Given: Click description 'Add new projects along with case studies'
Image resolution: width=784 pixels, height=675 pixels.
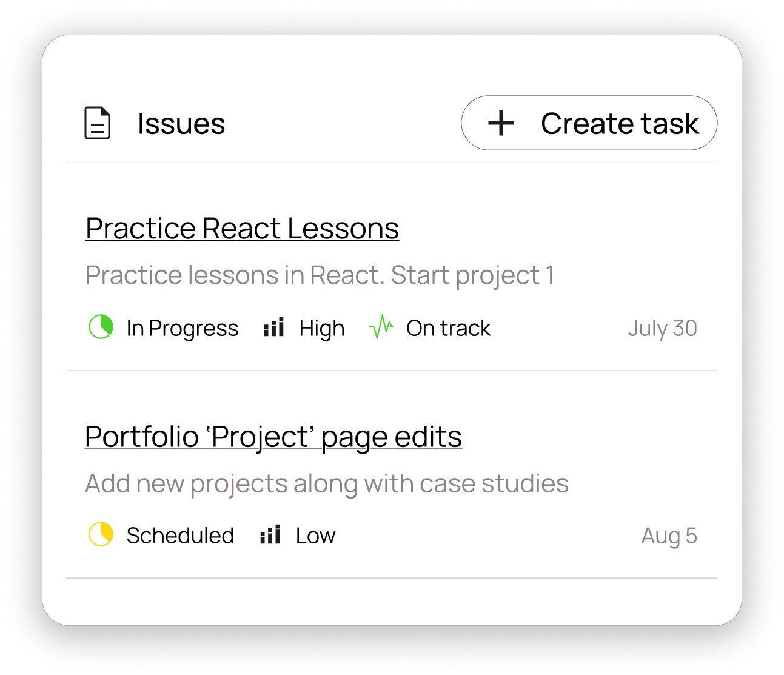Looking at the screenshot, I should [x=327, y=483].
